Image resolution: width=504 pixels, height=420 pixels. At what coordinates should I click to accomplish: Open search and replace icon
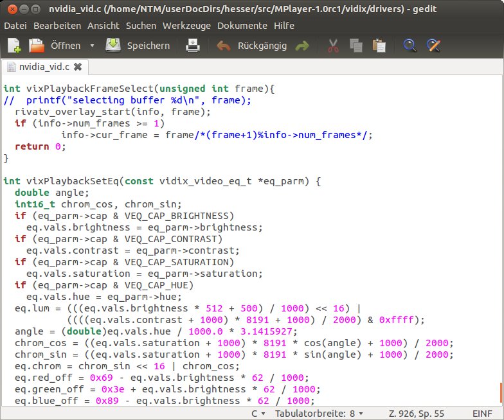click(x=433, y=45)
